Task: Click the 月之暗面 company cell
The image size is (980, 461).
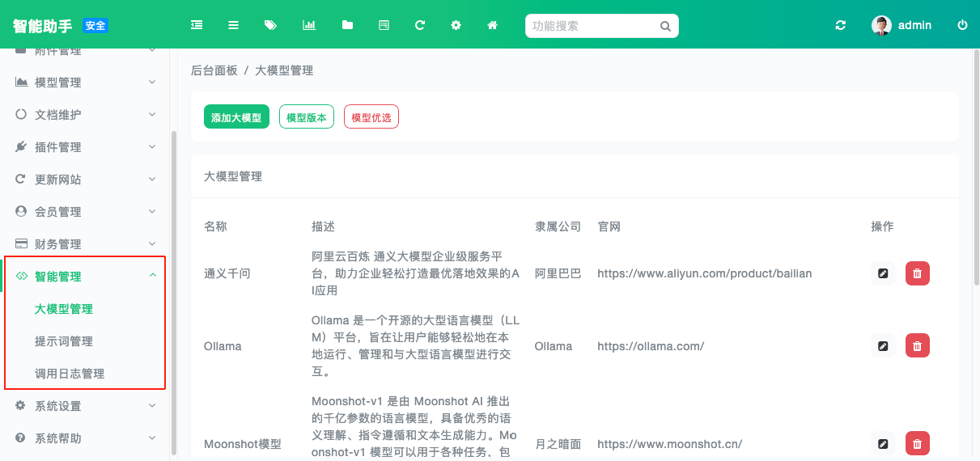Action: [558, 444]
